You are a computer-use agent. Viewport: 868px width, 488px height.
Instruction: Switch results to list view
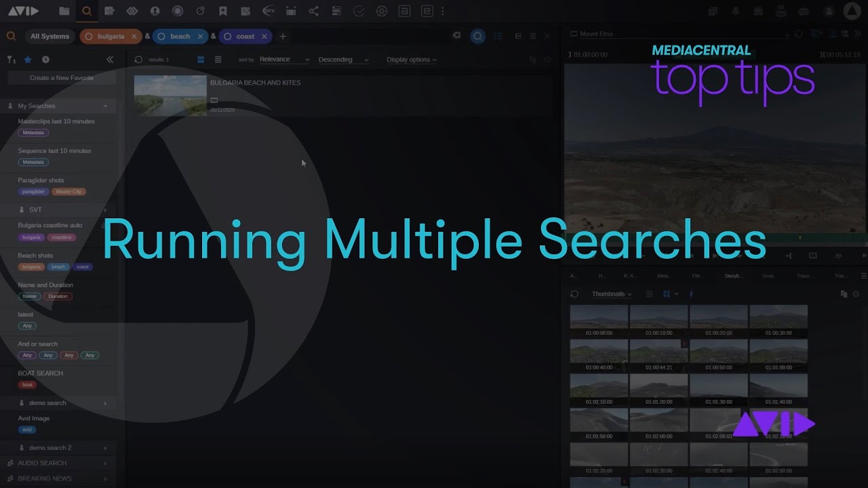[x=218, y=60]
